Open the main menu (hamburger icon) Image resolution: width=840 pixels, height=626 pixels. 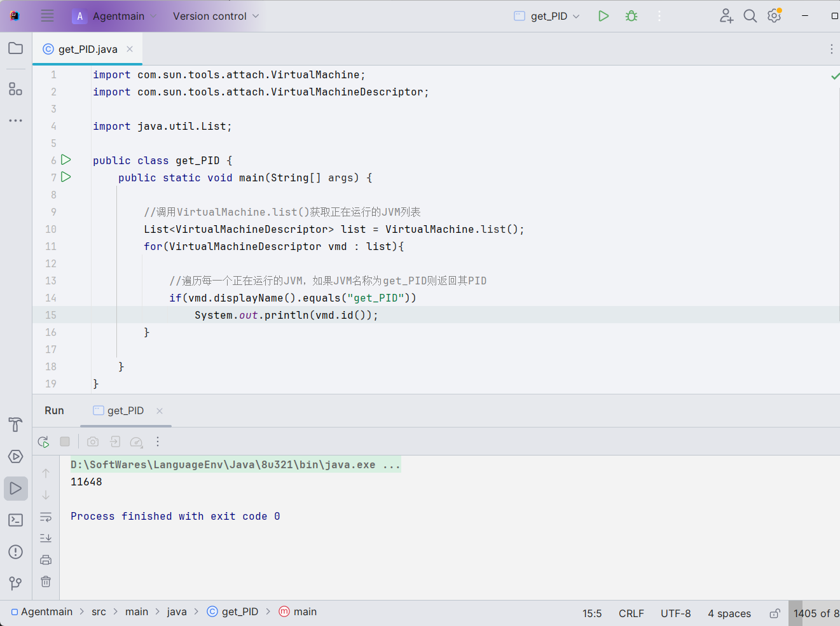(x=47, y=16)
